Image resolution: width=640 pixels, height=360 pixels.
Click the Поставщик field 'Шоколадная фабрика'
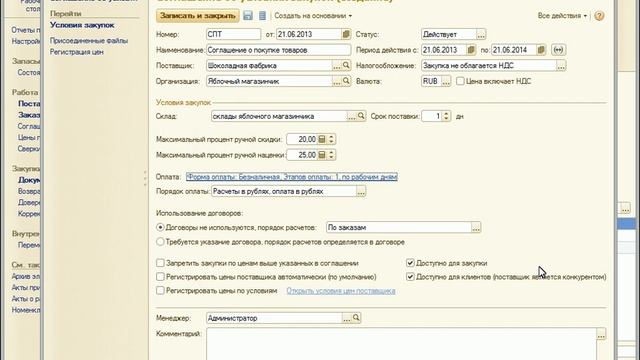click(x=269, y=65)
